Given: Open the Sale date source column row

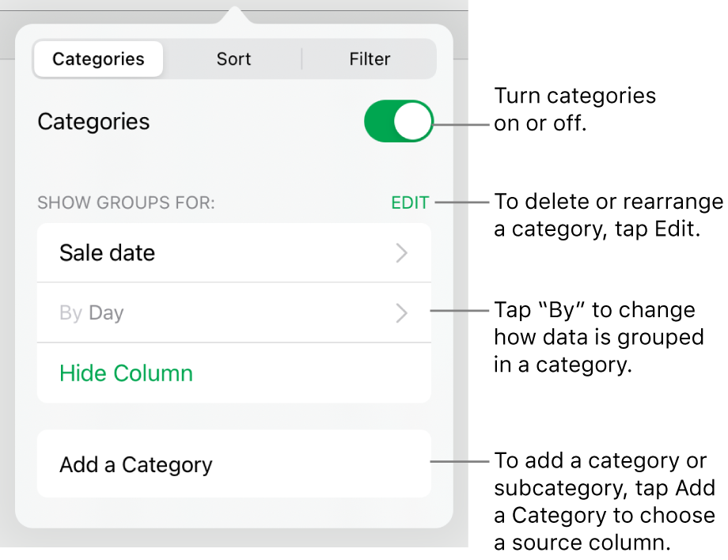Looking at the screenshot, I should [234, 253].
